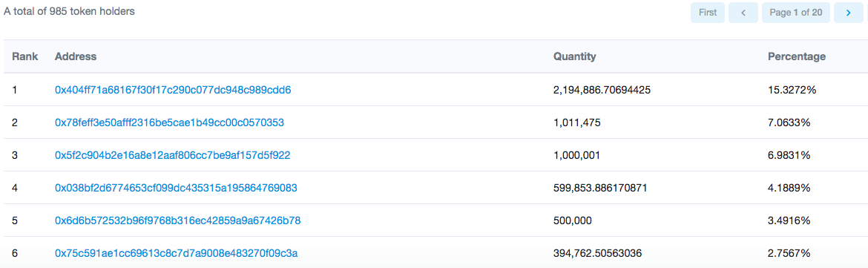The image size is (868, 268).
Task: Click the Rank column header
Action: click(25, 56)
